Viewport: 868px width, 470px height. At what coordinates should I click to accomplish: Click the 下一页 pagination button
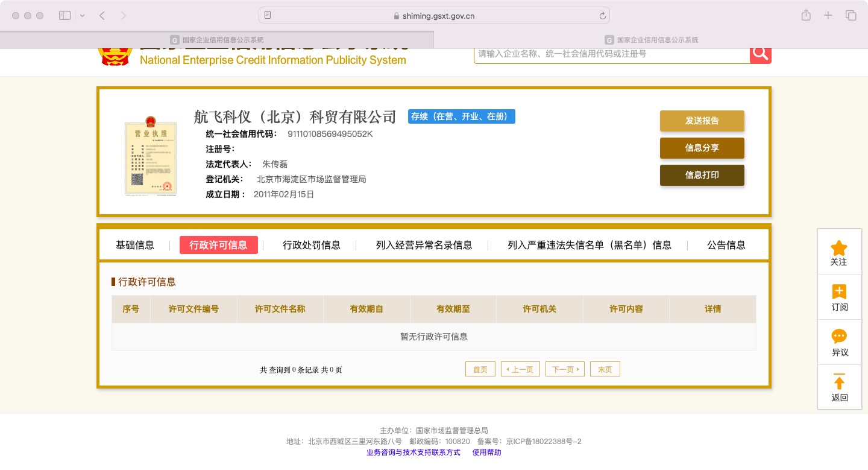coord(565,369)
